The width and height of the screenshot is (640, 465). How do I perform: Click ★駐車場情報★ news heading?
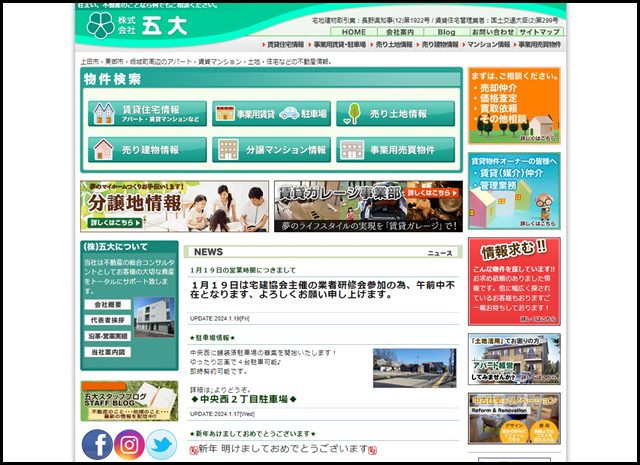pos(212,338)
